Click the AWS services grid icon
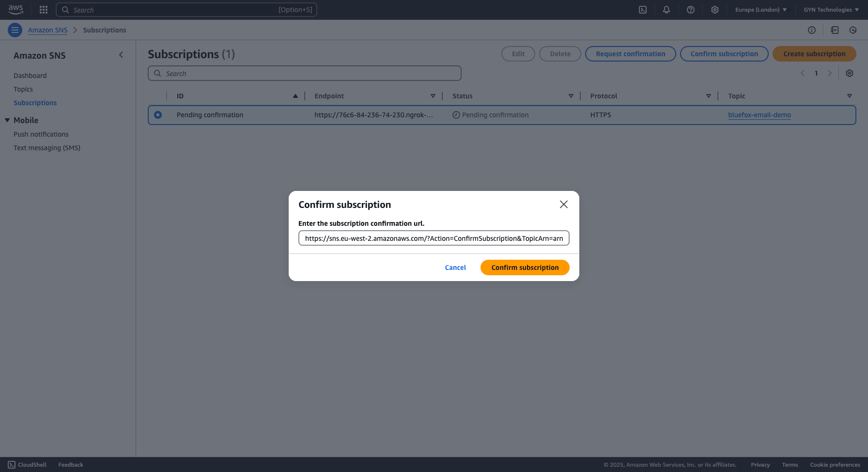Screen dimensions: 868x472 click(x=43, y=10)
